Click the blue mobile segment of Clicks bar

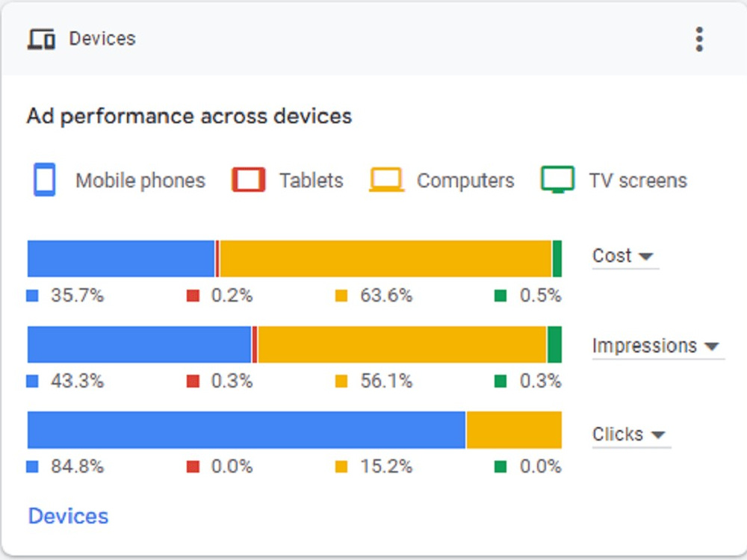point(247,430)
